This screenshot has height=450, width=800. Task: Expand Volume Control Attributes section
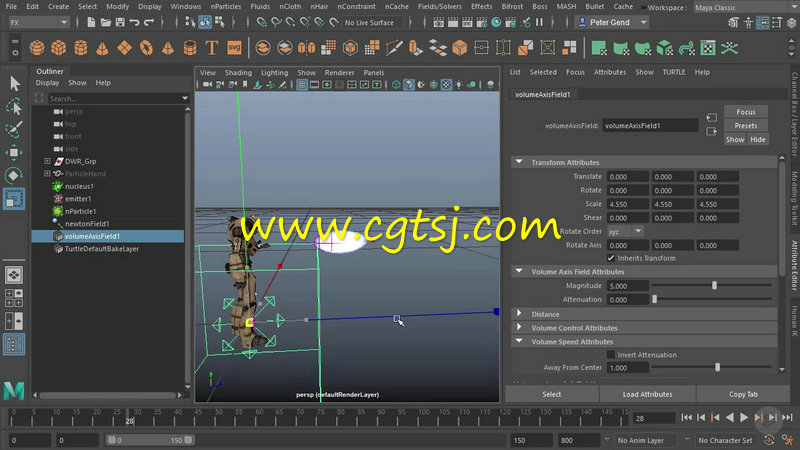(x=519, y=328)
